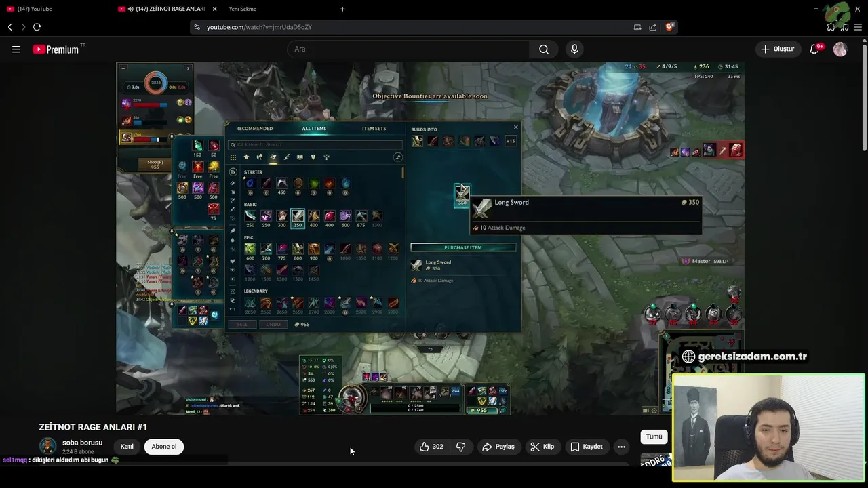This screenshot has width=868, height=488.
Task: Select the marksman class filter icon
Action: [273, 157]
